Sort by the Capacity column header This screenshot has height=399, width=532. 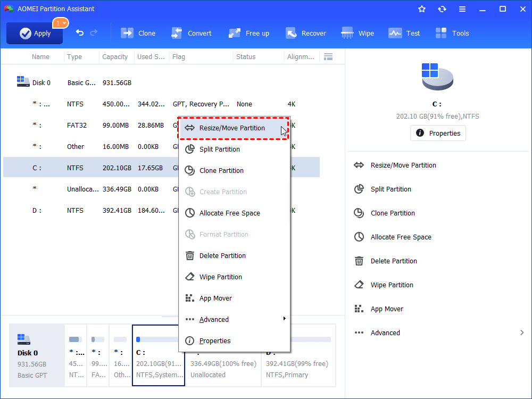pos(115,57)
